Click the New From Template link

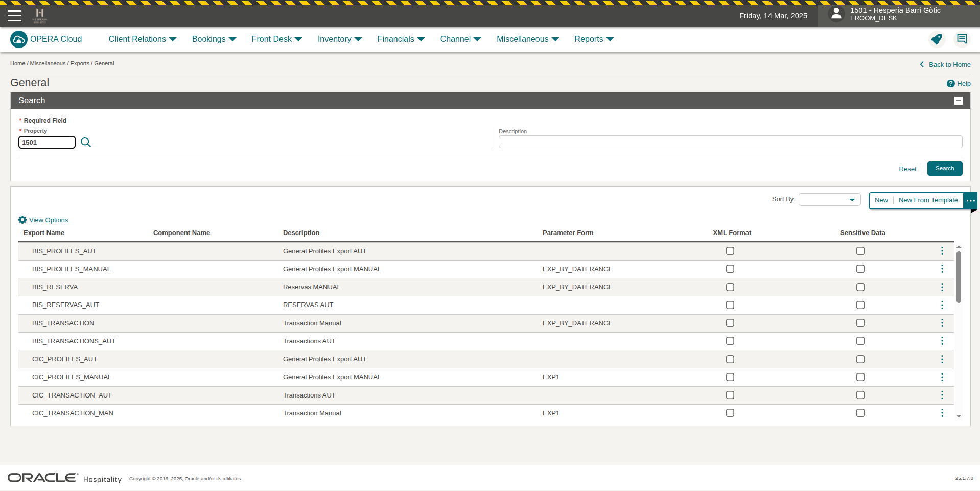pos(928,200)
